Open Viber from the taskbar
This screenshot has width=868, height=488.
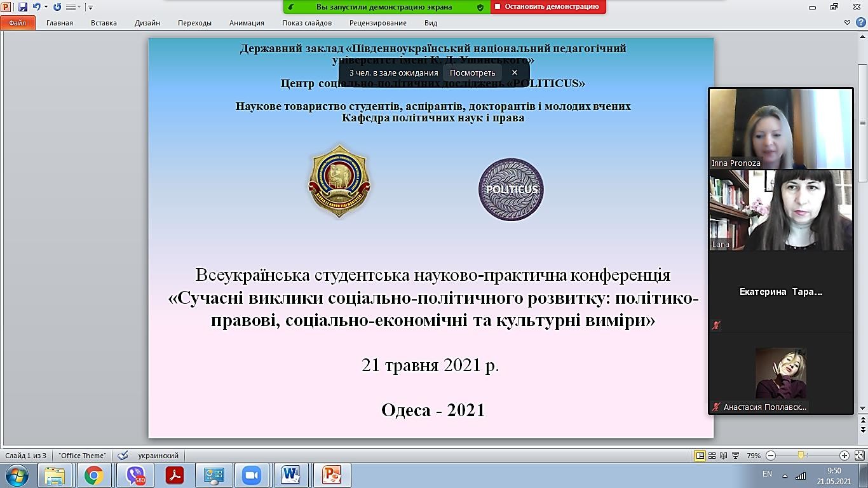point(135,475)
